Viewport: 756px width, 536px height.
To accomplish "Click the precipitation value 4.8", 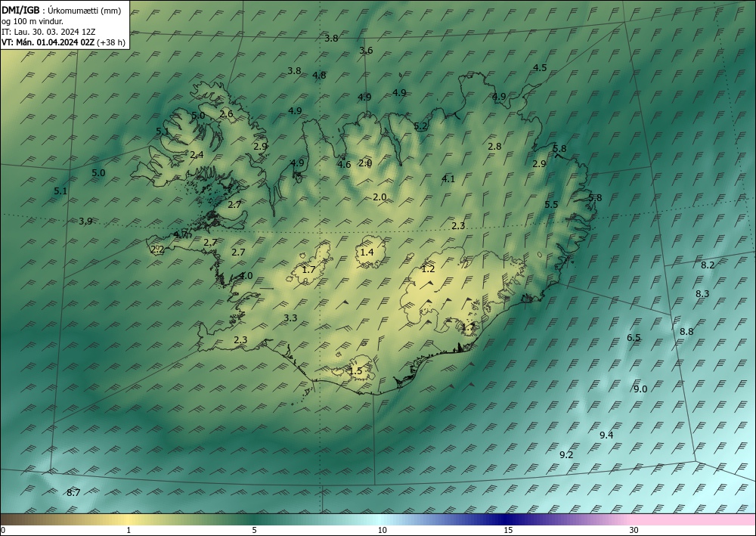I will pyautogui.click(x=319, y=75).
